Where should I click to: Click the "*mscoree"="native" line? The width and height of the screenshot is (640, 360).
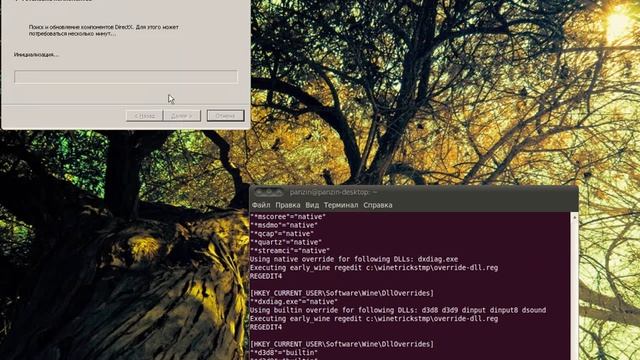pyautogui.click(x=288, y=217)
